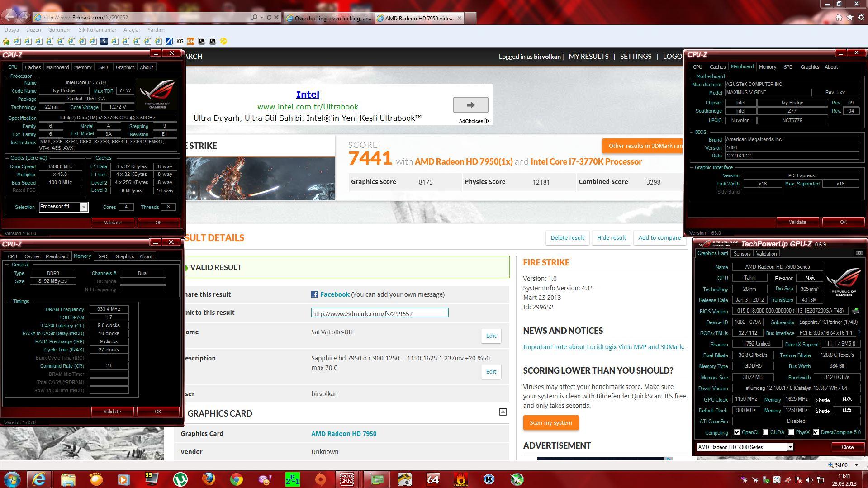Click the Fire Strike benchmark thumbnail image
Screen dimensions: 868x488
point(260,179)
